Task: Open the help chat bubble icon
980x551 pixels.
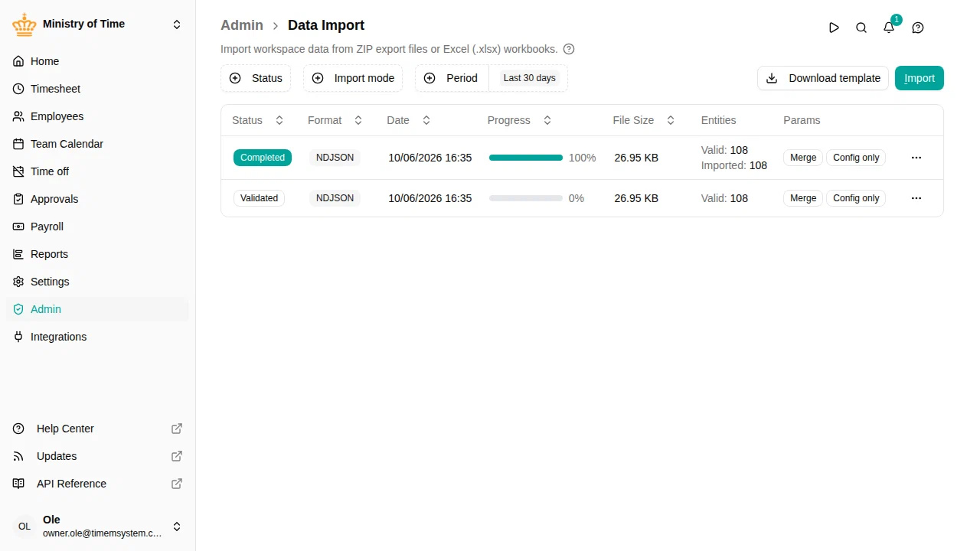Action: tap(918, 28)
